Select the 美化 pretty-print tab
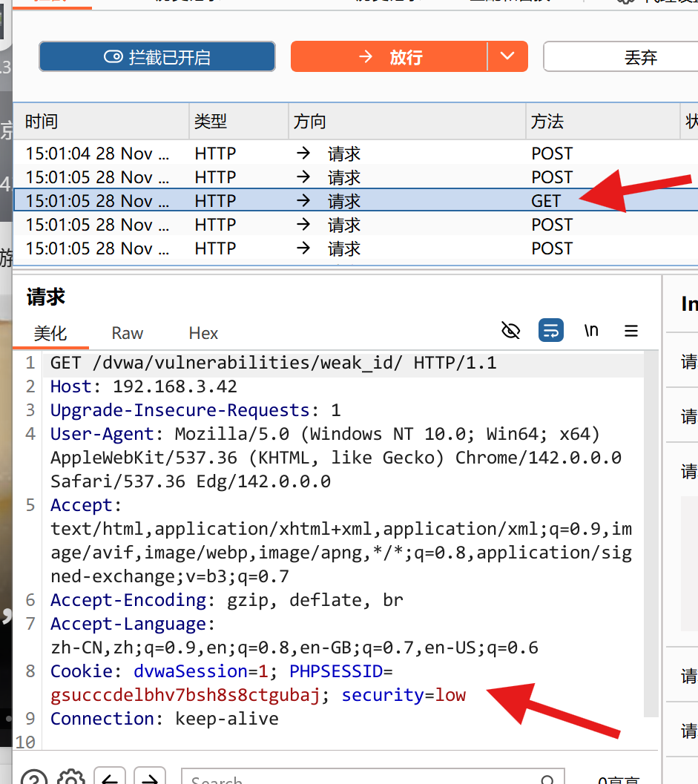698x784 pixels. pyautogui.click(x=50, y=333)
